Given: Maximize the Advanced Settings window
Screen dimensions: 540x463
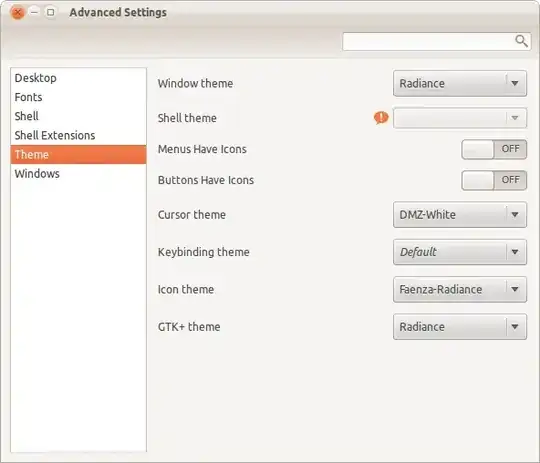Looking at the screenshot, I should pos(51,12).
